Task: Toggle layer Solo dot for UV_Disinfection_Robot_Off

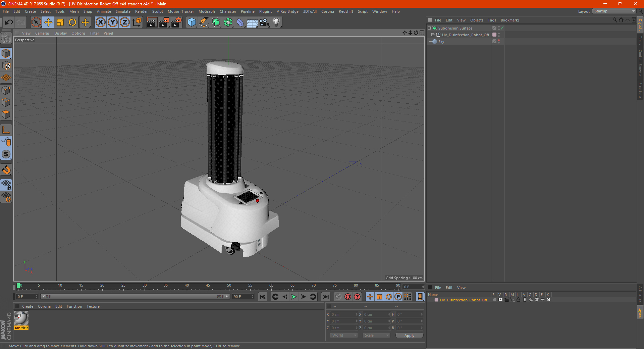Action: tap(494, 300)
